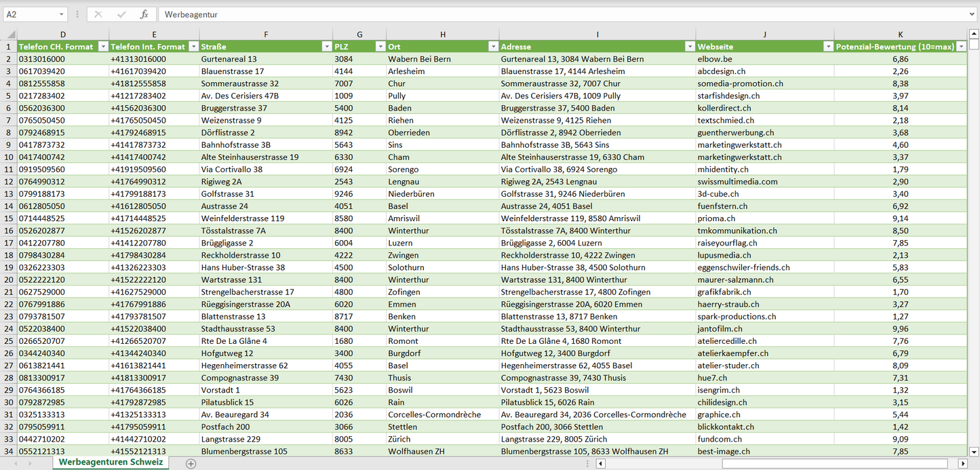Click inside the formula bar text field
980x470 pixels.
click(543, 14)
